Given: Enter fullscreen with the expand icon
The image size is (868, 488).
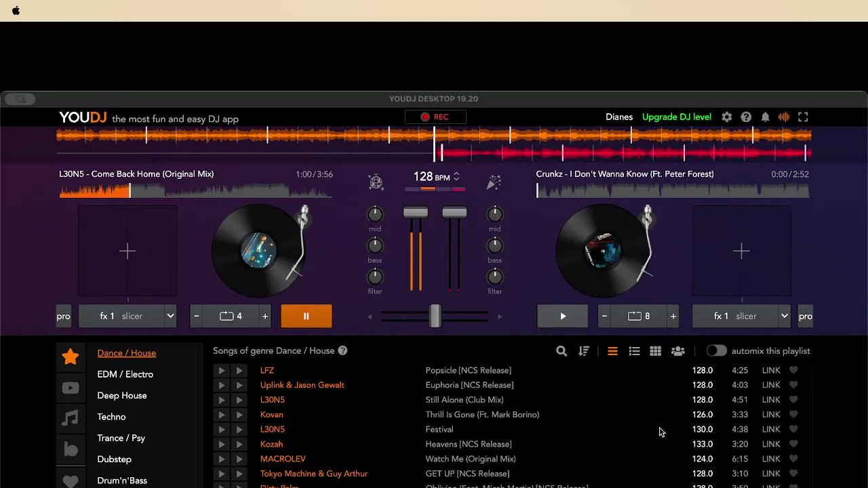Looking at the screenshot, I should [x=803, y=117].
